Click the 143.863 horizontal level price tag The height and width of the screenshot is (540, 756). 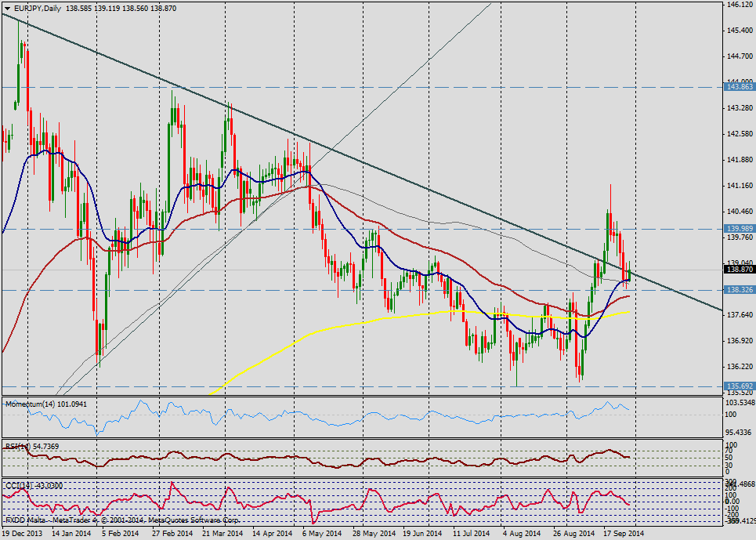(x=739, y=88)
